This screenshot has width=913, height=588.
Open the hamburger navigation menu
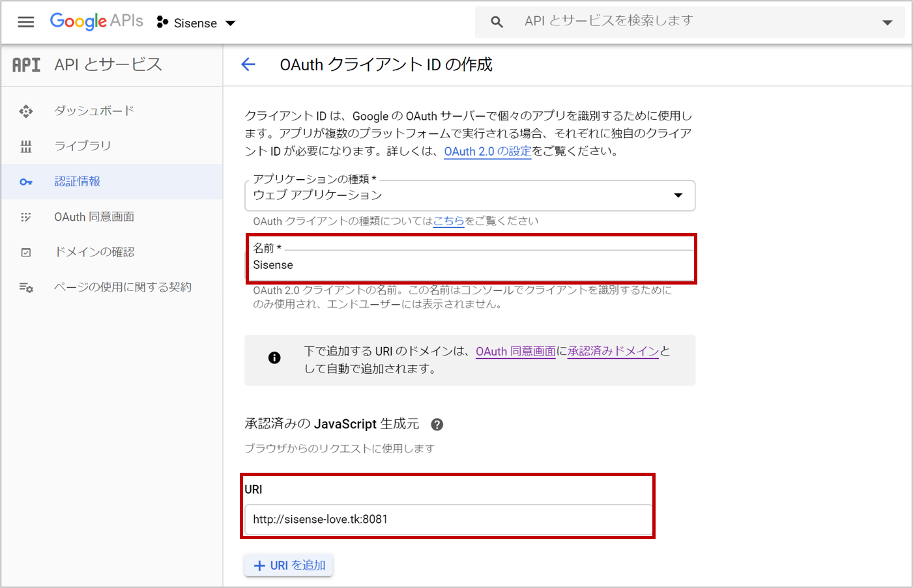click(26, 22)
